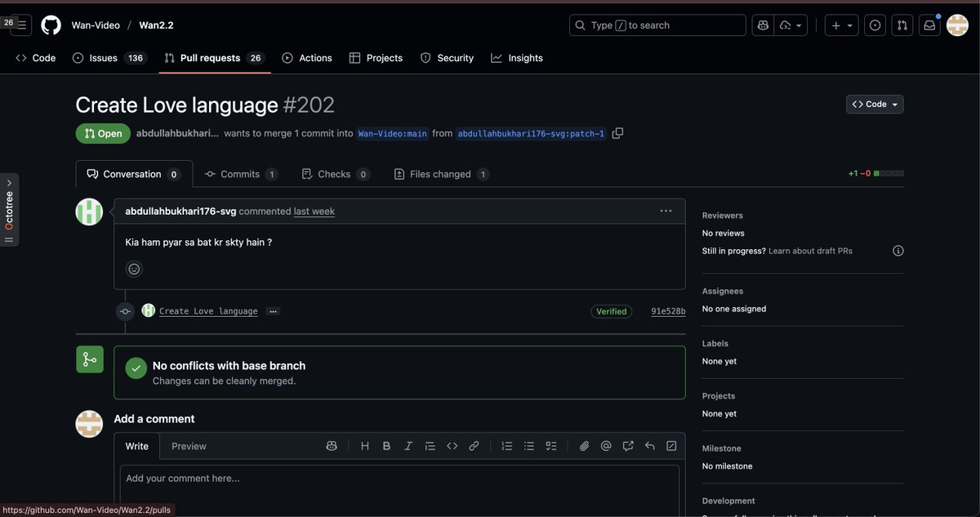Open slash commands in comment toolbar

[x=671, y=446]
